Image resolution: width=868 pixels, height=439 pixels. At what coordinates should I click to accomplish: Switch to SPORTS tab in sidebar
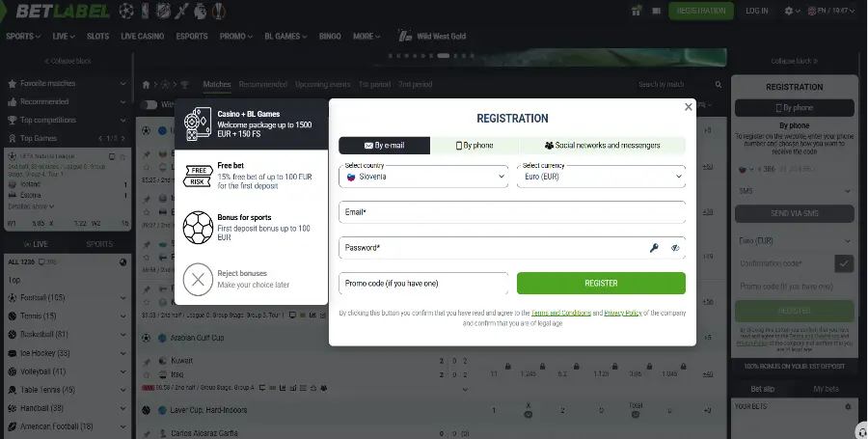coord(99,244)
